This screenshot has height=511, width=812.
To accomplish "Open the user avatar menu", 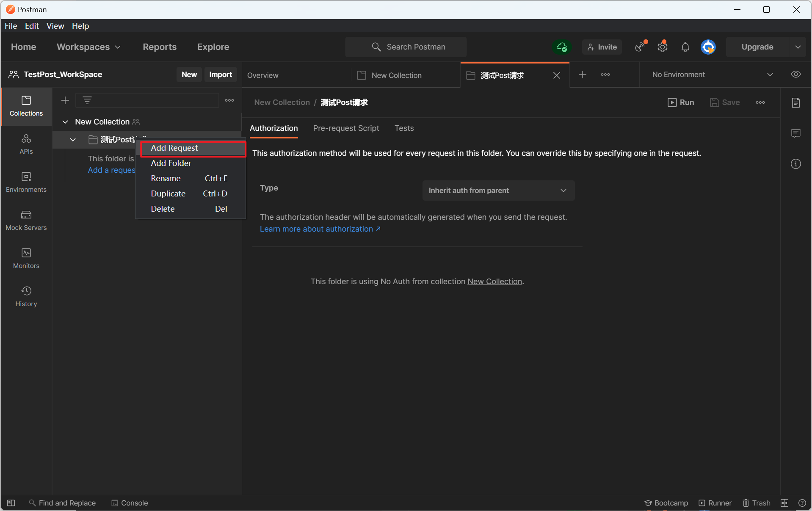I will coord(708,47).
